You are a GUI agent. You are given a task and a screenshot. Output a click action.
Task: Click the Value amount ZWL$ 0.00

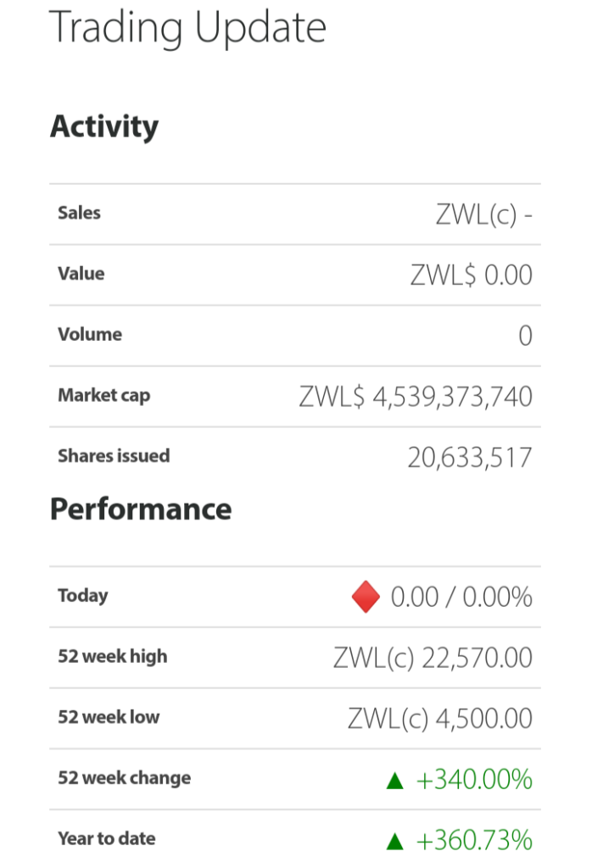click(x=472, y=275)
